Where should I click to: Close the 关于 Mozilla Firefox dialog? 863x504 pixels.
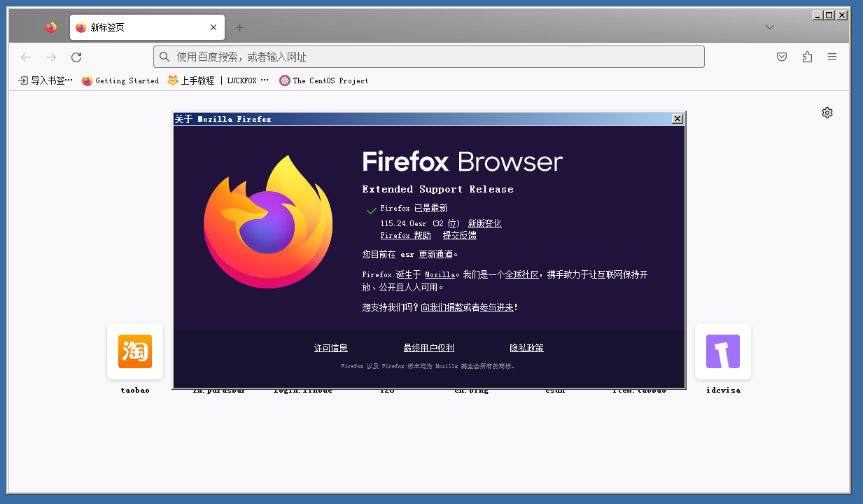pyautogui.click(x=677, y=119)
